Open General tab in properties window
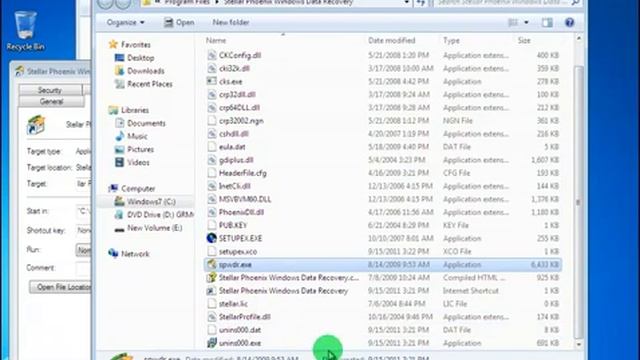This screenshot has width=640, height=360. 51,101
